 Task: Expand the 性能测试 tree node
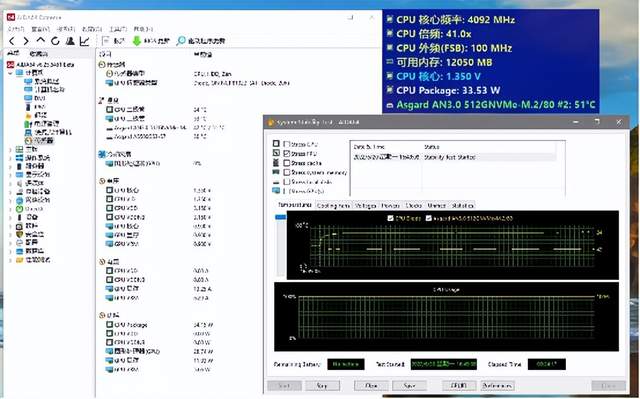pyautogui.click(x=10, y=260)
